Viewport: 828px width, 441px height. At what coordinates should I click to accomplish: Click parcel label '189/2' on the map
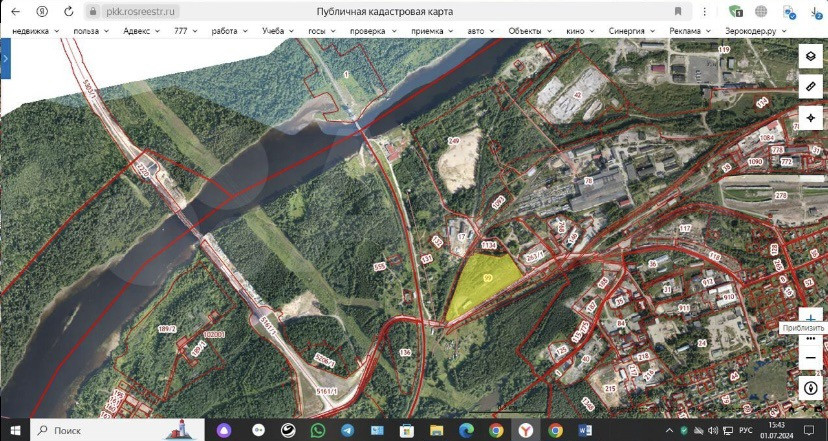[166, 329]
